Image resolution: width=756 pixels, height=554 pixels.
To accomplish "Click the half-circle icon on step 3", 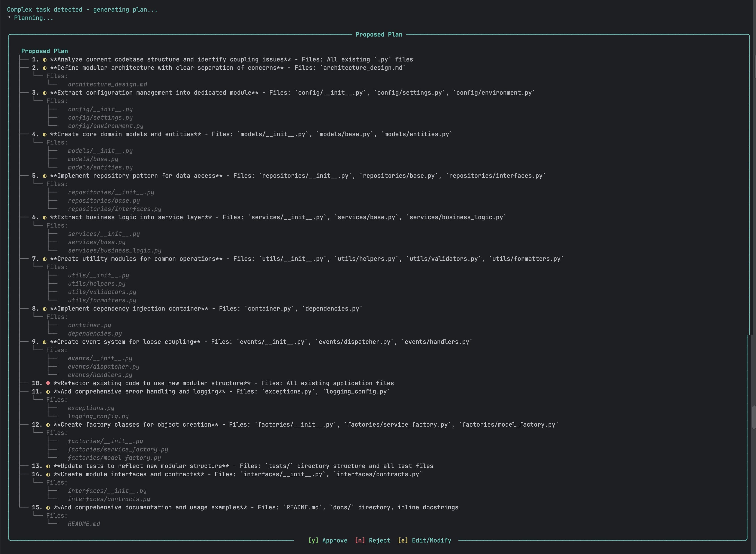I will pos(45,93).
